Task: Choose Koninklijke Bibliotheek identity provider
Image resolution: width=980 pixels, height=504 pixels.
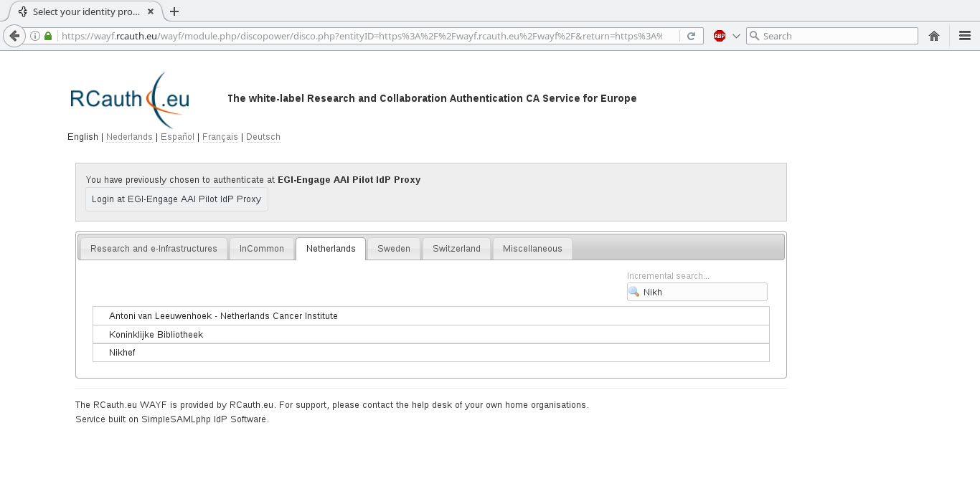Action: coord(431,335)
